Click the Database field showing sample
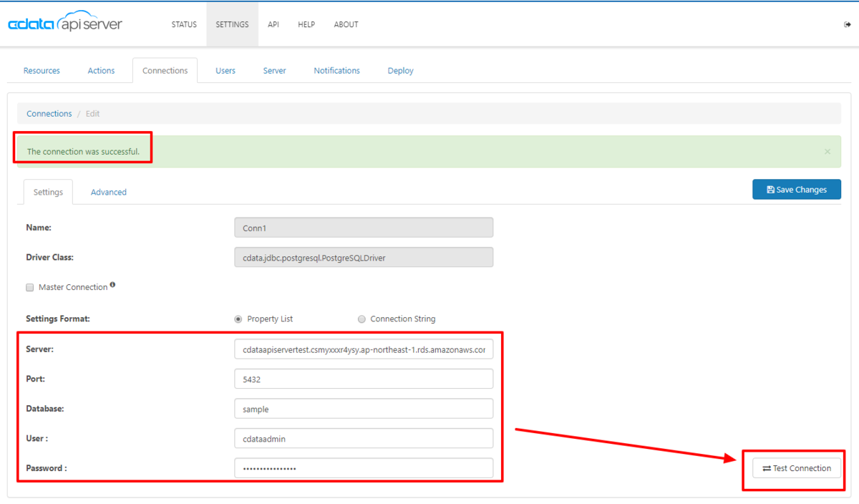This screenshot has height=504, width=859. click(364, 408)
